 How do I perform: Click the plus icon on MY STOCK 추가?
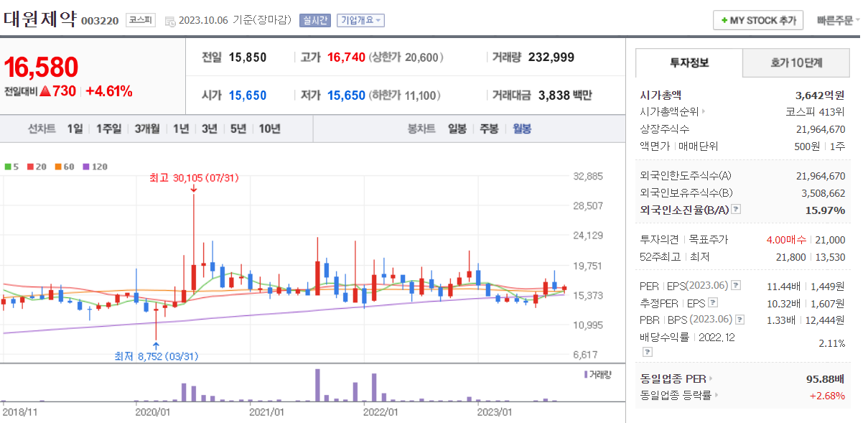click(x=724, y=21)
